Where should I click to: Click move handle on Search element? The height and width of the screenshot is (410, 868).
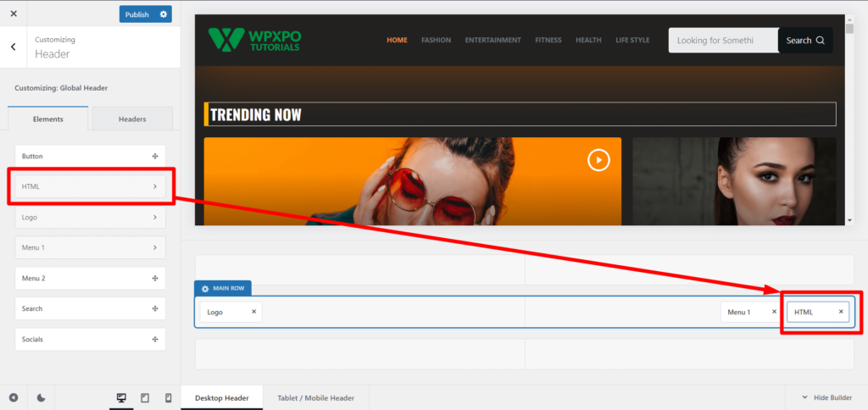pos(155,308)
